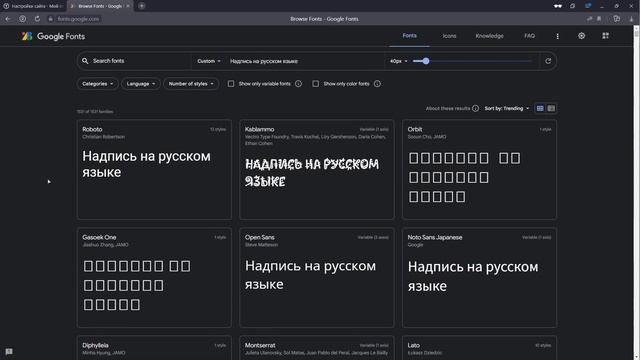
Task: Expand the Categories filter dropdown
Action: (98, 84)
